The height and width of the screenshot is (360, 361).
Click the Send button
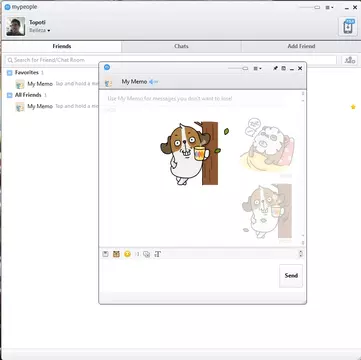291,276
